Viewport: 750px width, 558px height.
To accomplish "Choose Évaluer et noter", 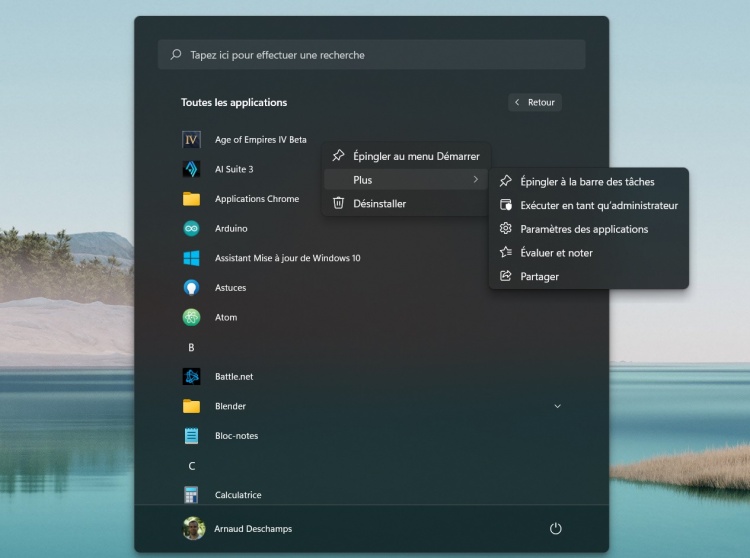I will point(589,252).
